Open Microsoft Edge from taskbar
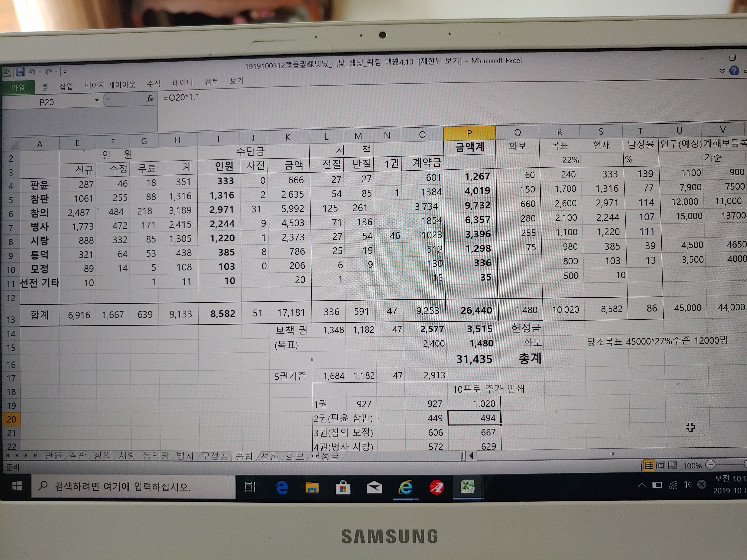 (282, 487)
